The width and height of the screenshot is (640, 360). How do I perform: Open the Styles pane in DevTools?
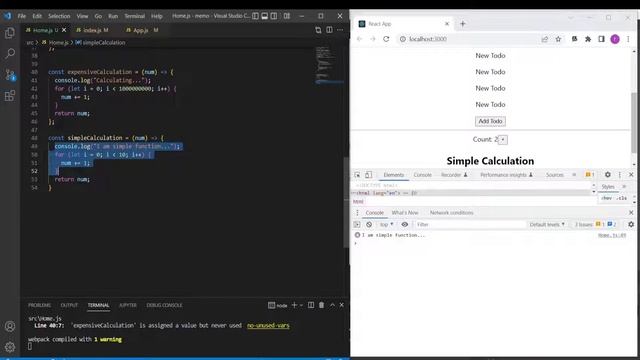[x=608, y=187]
